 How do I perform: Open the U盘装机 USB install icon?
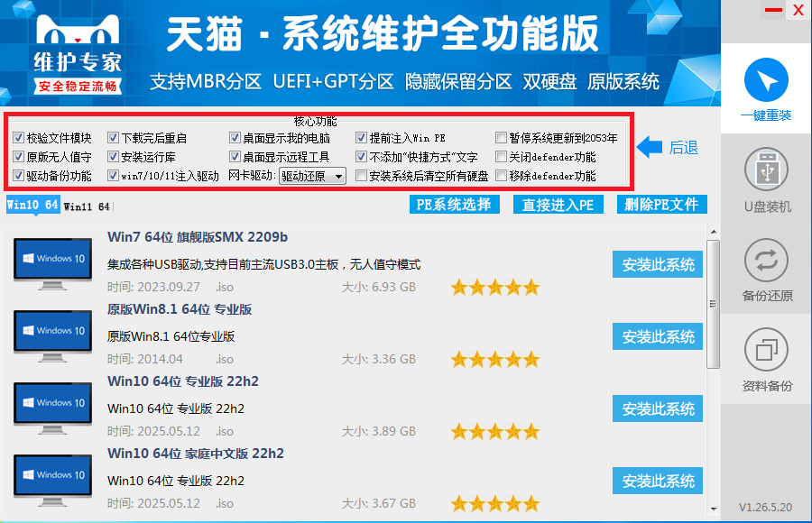pos(766,170)
